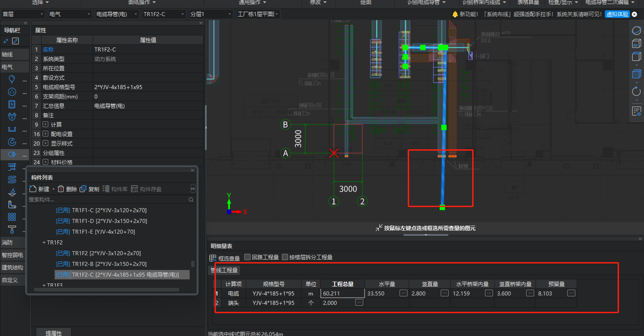Activate the dynamic orbit view icon
This screenshot has width=644, height=336.
click(x=636, y=30)
